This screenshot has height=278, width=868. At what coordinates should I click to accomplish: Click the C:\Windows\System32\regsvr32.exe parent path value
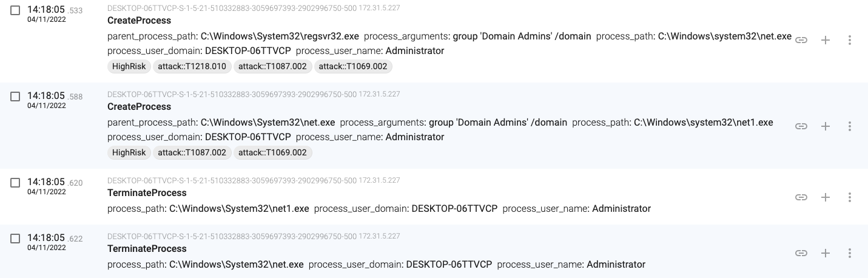280,36
